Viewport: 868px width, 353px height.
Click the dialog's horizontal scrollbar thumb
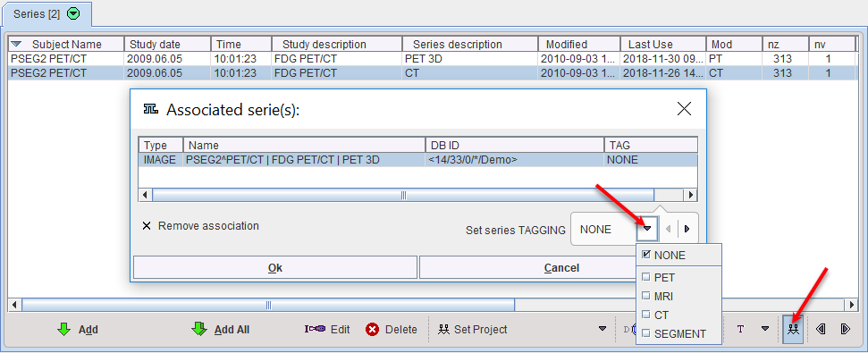(x=403, y=195)
